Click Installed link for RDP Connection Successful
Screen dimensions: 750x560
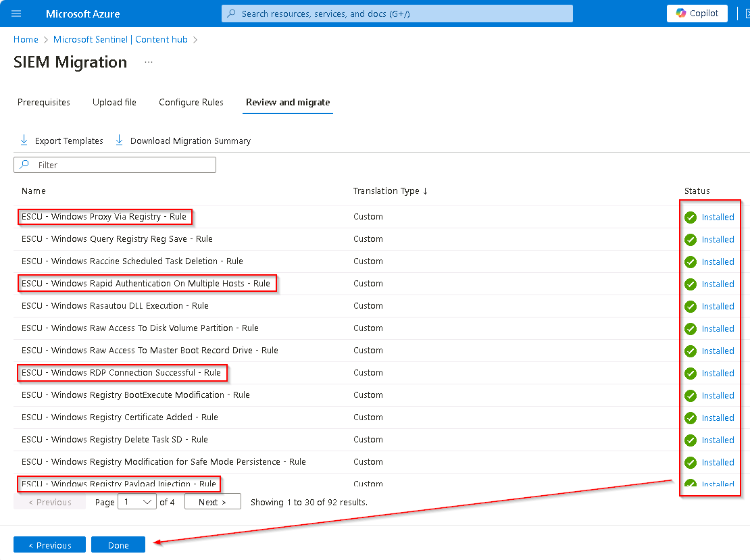(x=718, y=374)
